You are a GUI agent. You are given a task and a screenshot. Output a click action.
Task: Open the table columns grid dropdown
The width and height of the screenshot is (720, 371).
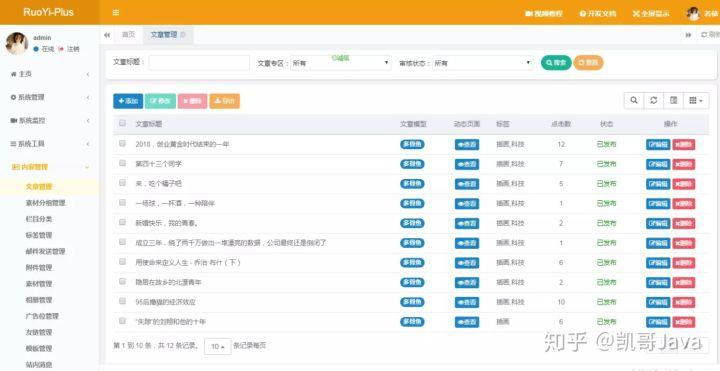696,101
